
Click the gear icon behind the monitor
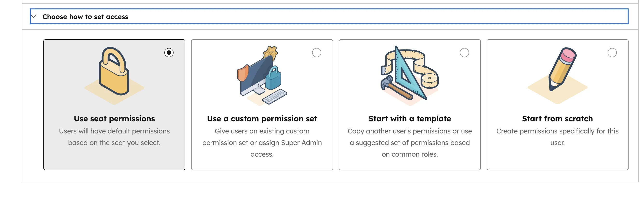click(x=271, y=53)
